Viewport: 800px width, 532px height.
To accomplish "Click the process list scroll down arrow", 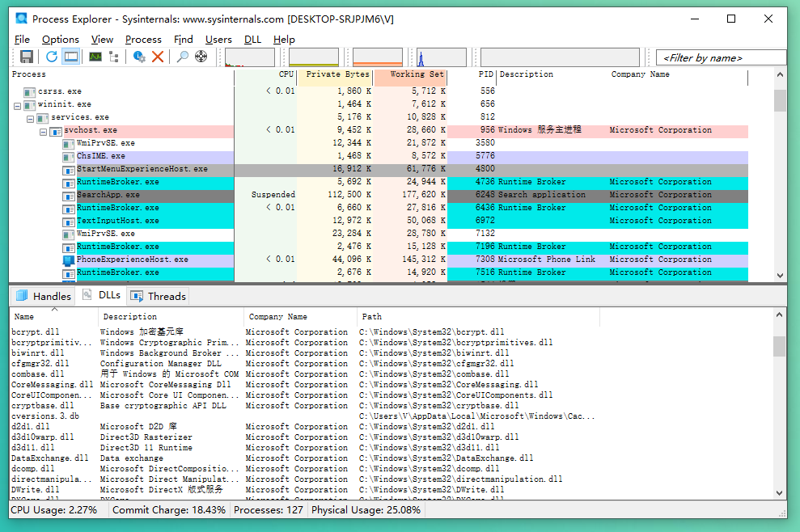I will pyautogui.click(x=780, y=276).
